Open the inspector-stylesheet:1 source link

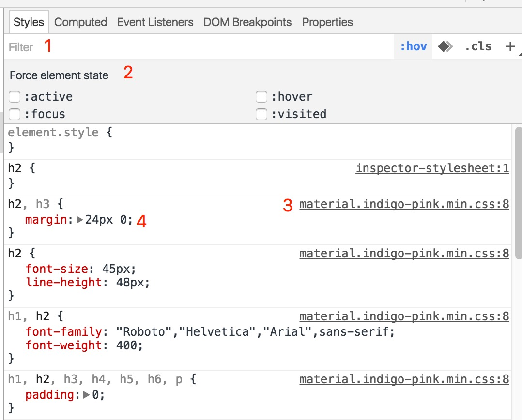[432, 168]
